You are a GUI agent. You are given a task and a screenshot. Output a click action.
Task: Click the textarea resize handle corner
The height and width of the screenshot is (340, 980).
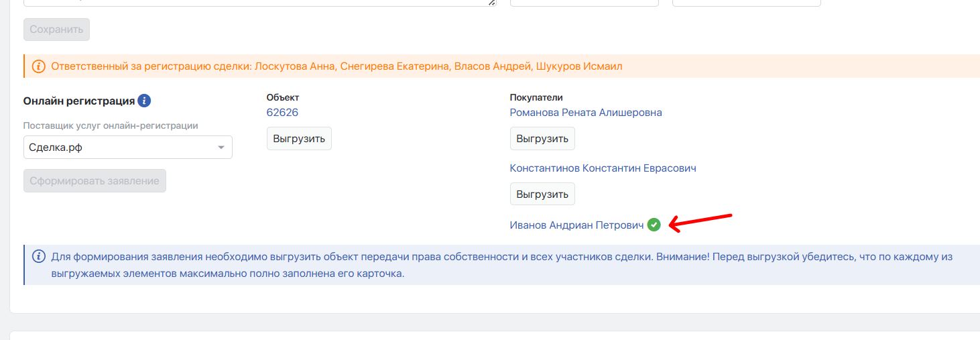click(492, 3)
